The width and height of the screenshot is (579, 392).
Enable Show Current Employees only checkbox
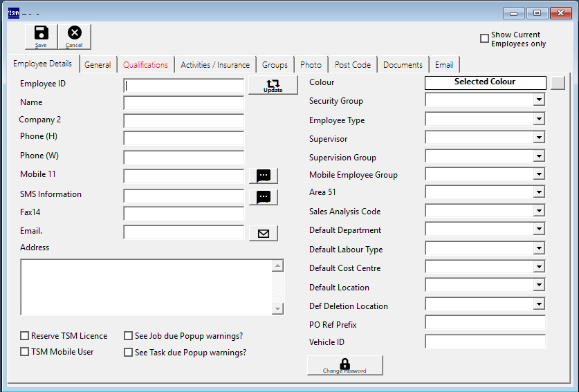(x=484, y=39)
